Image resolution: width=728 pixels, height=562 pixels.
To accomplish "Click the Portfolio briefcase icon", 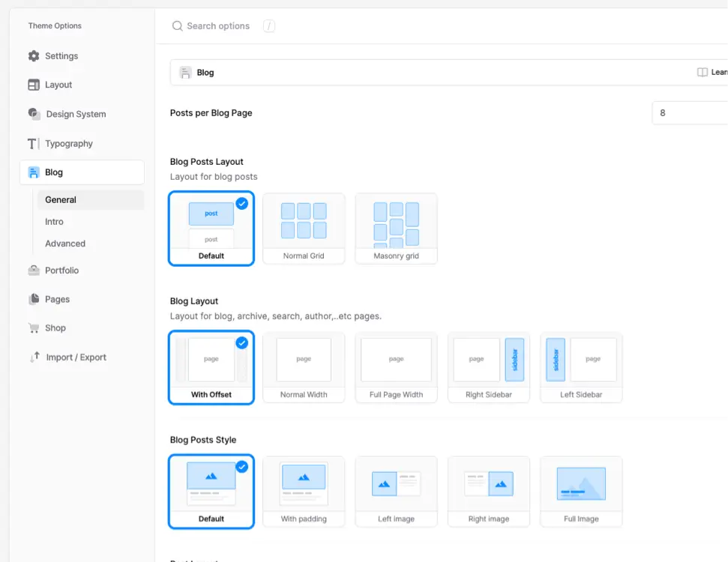I will tap(34, 271).
